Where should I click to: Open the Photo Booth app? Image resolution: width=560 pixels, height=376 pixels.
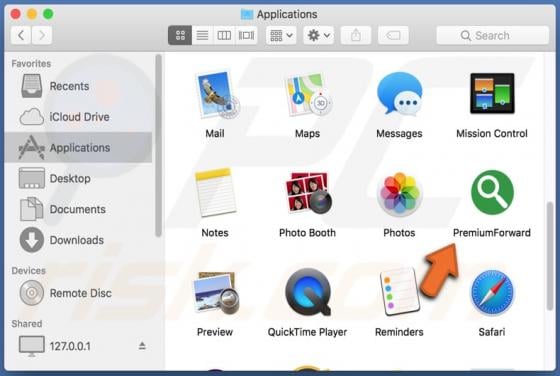308,193
